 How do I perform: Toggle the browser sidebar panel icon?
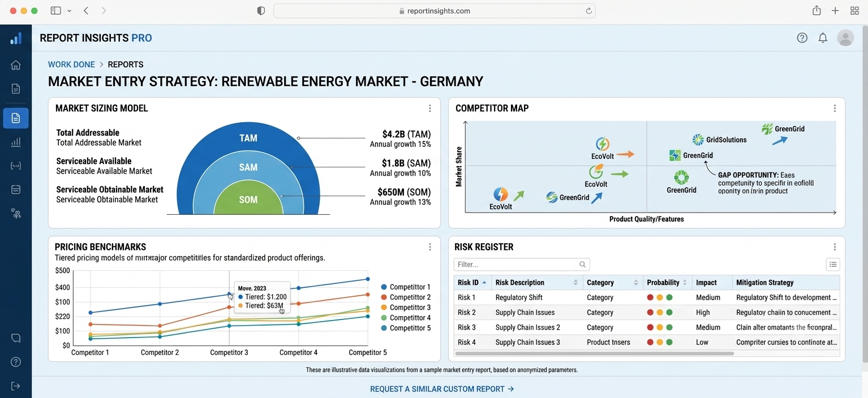click(x=55, y=11)
